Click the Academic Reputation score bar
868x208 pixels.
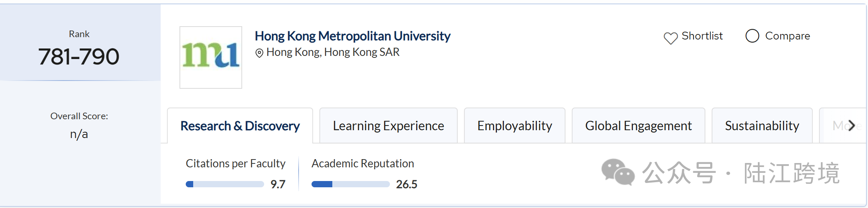click(350, 184)
